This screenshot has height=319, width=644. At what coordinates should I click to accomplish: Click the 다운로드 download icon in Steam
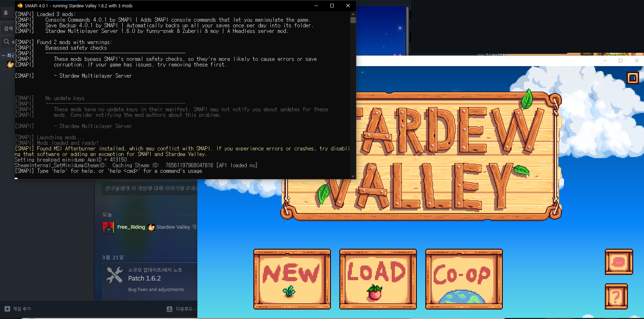(x=169, y=309)
